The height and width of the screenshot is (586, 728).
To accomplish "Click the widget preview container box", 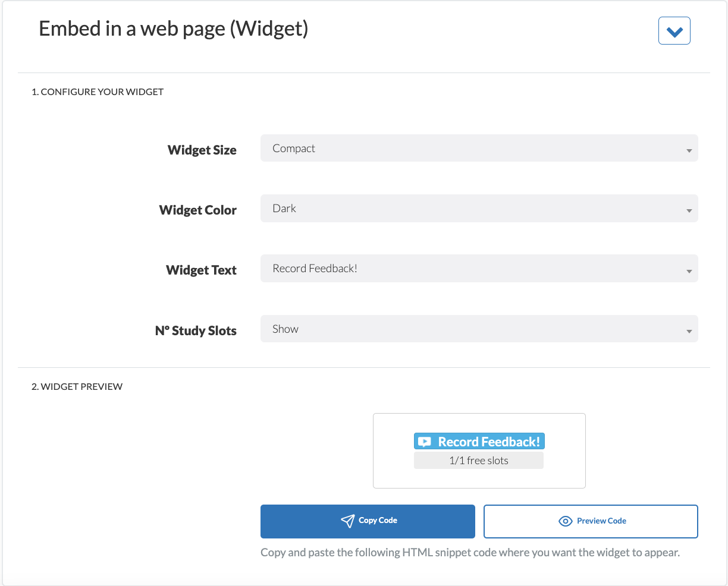I will pyautogui.click(x=479, y=450).
